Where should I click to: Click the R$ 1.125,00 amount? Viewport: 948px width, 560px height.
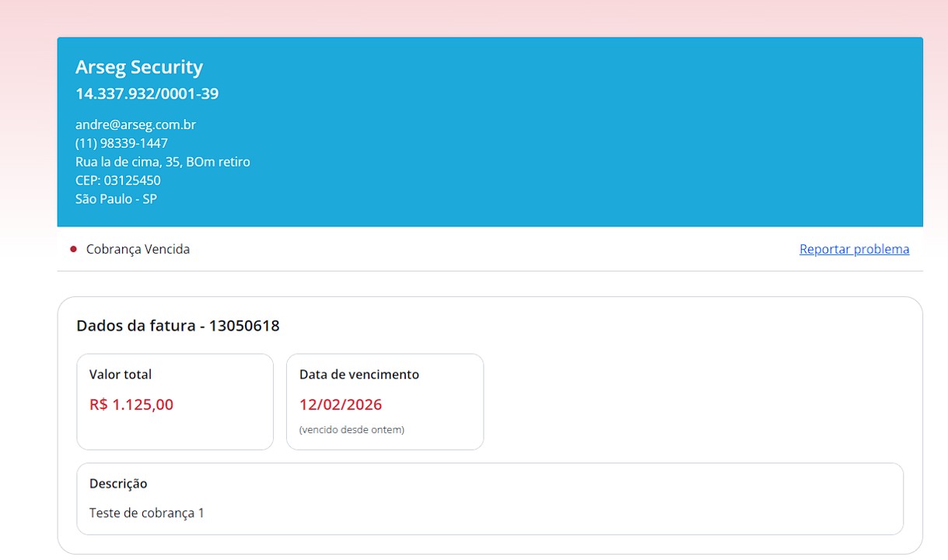(131, 404)
